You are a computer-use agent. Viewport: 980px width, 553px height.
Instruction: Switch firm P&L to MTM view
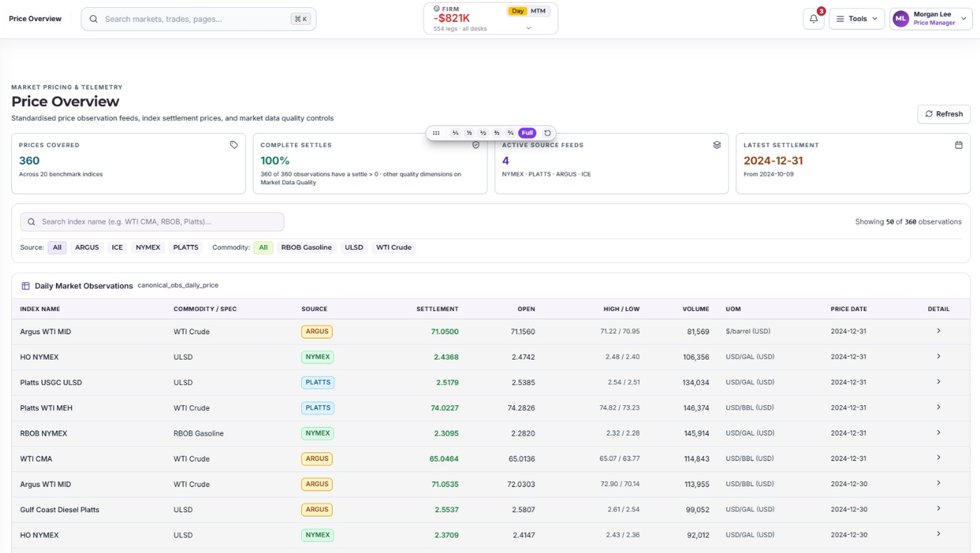click(x=538, y=11)
